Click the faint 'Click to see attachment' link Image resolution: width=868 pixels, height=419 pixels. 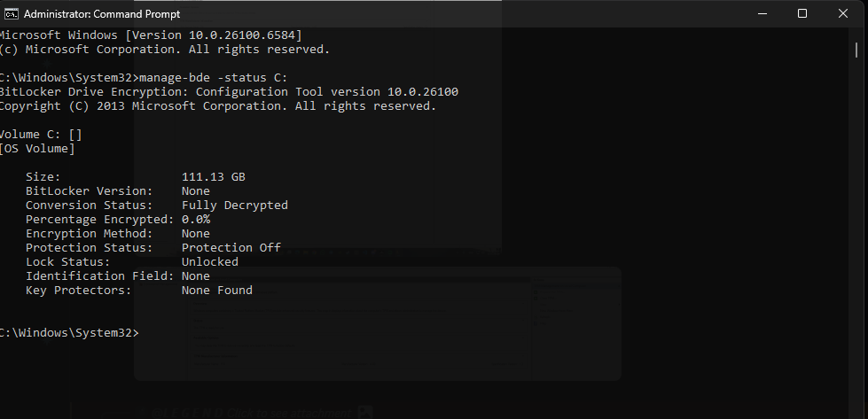(x=289, y=413)
